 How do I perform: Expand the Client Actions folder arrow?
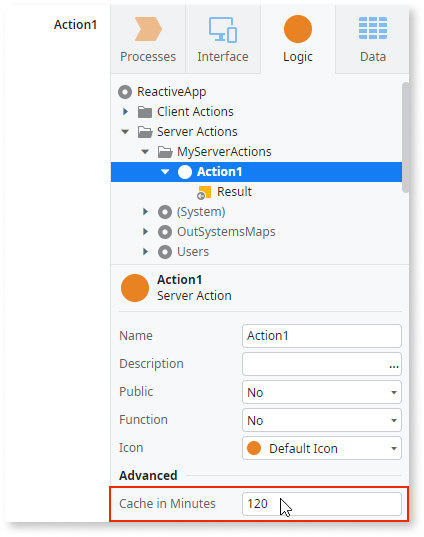125,112
